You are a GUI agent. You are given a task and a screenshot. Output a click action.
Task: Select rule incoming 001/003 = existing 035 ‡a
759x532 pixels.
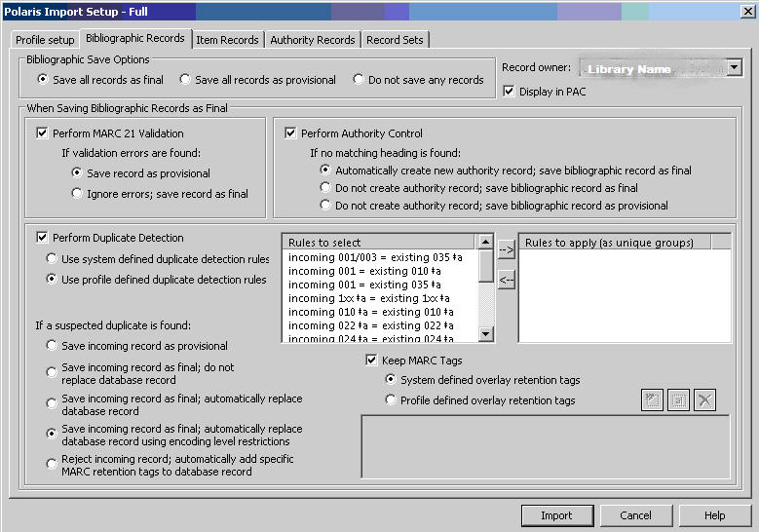coord(375,257)
